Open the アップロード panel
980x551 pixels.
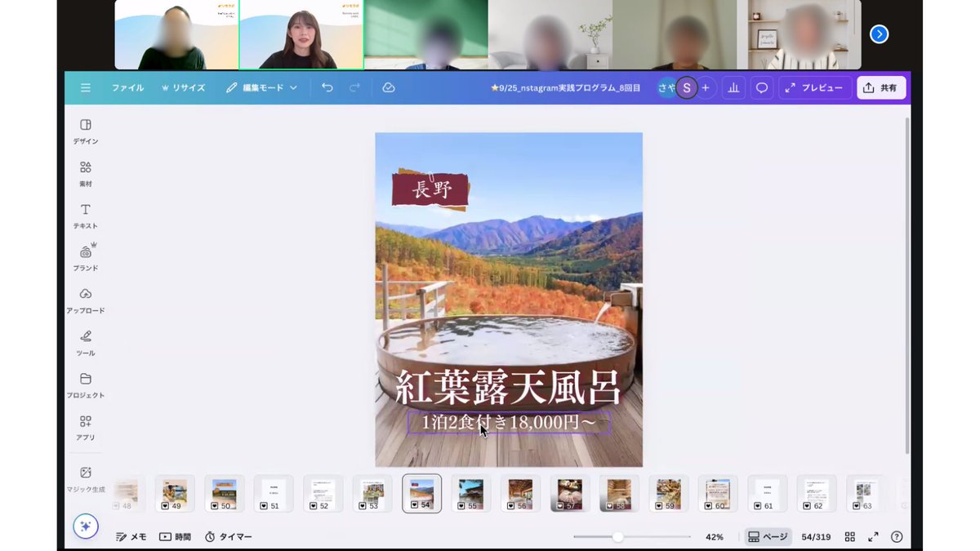click(x=85, y=298)
